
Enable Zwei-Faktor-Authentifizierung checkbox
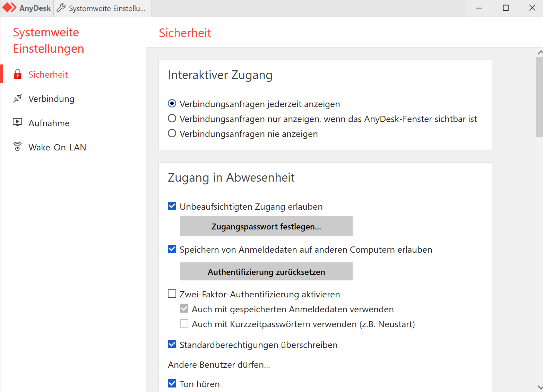click(172, 294)
